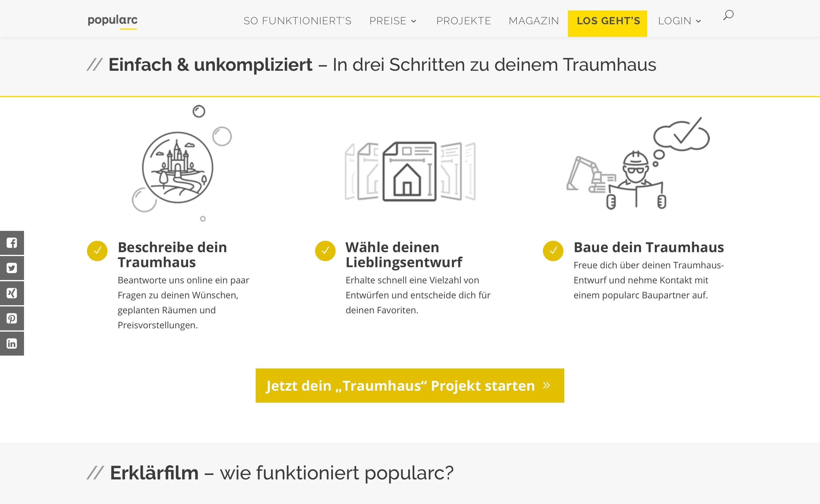Expand the PREISE dropdown menu

point(393,21)
